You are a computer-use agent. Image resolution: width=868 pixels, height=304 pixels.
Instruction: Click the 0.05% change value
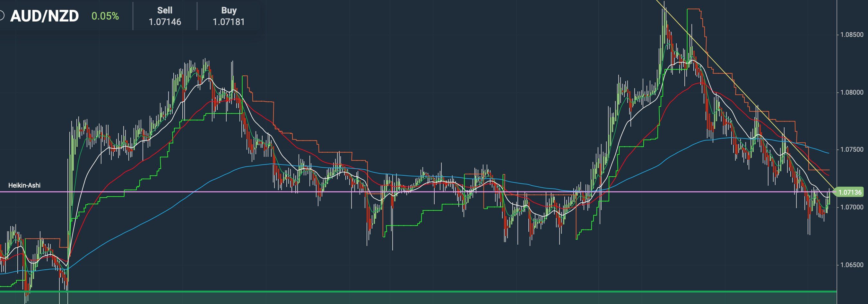point(105,16)
